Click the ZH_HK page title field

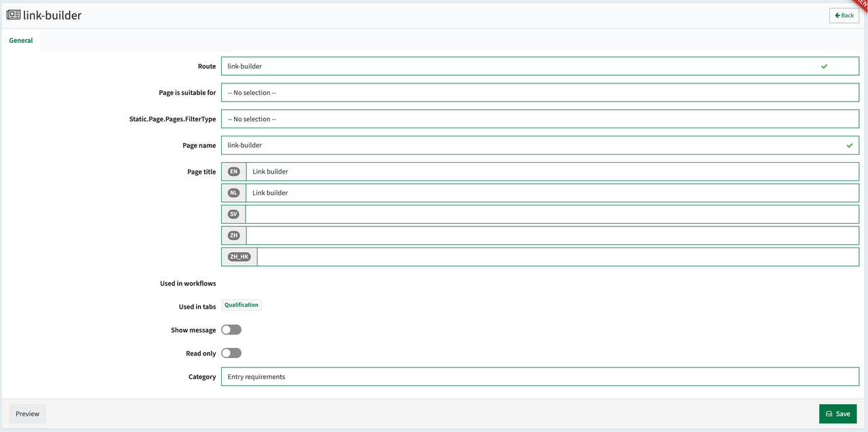558,257
